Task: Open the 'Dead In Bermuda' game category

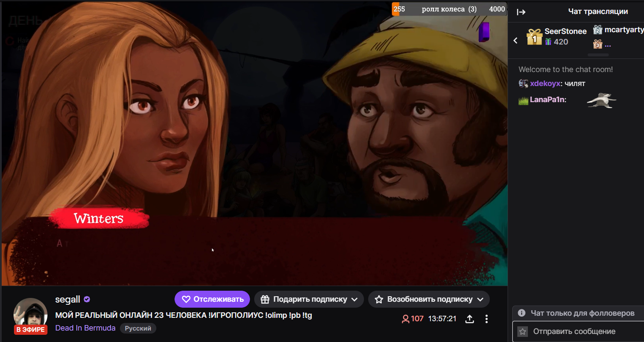Action: pyautogui.click(x=85, y=328)
